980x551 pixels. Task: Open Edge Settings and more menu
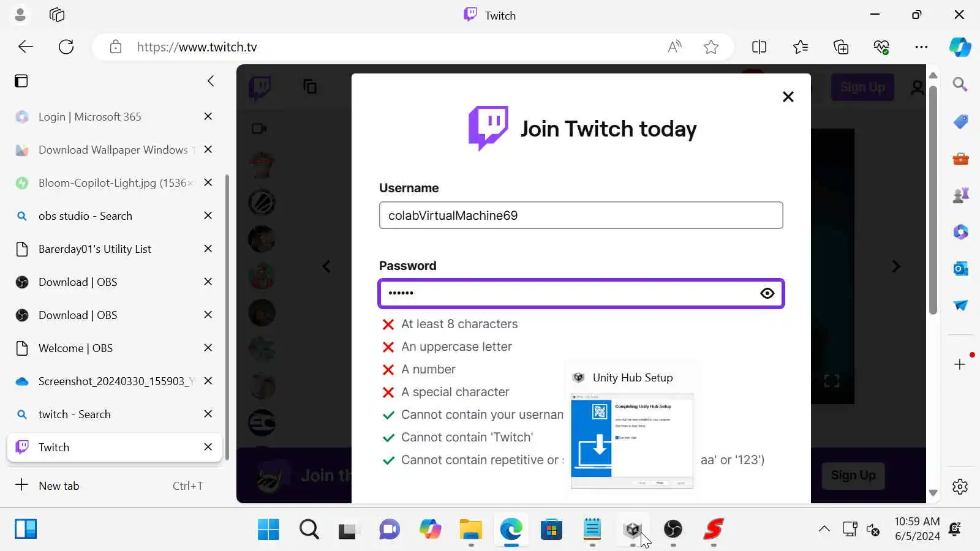[x=921, y=47]
